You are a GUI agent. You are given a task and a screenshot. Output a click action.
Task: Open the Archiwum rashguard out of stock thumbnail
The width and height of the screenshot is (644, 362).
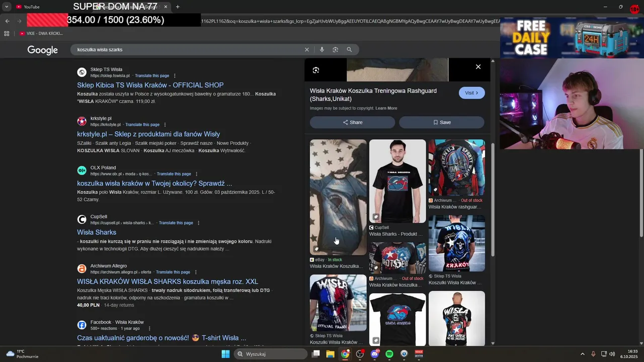456,167
